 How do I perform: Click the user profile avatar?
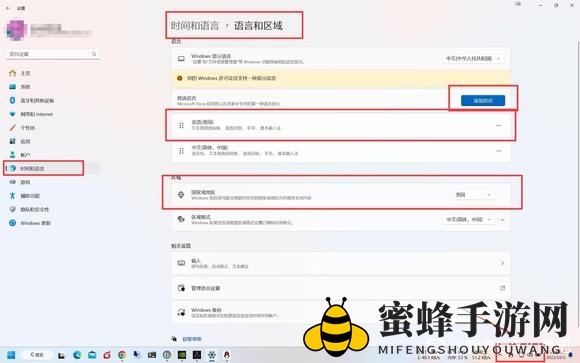coord(16,30)
